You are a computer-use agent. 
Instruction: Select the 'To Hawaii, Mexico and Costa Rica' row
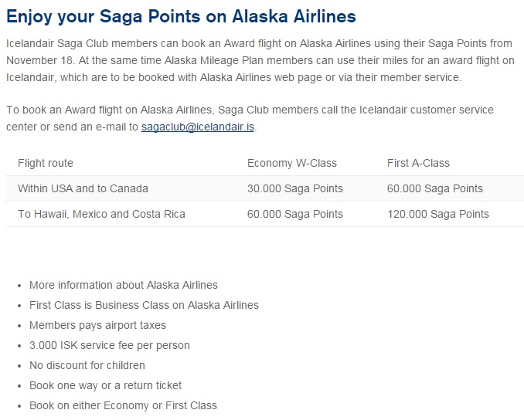(x=101, y=214)
